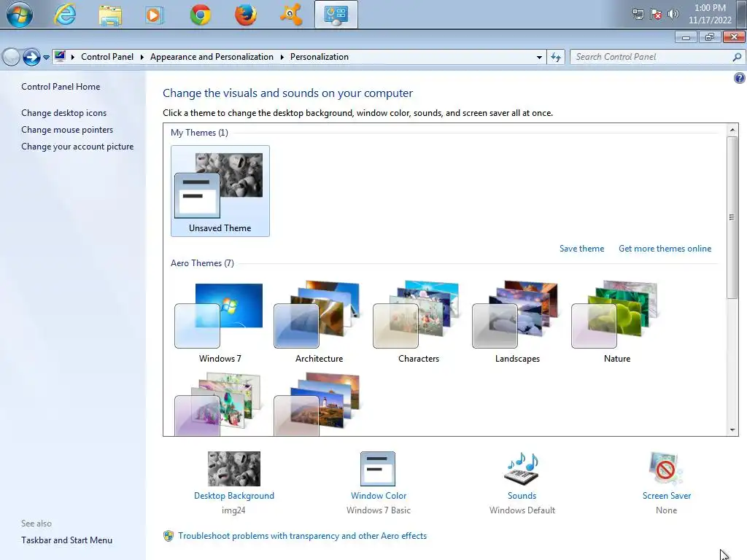Open the clock showing 1:00 PM
The image size is (747, 560).
click(710, 7)
